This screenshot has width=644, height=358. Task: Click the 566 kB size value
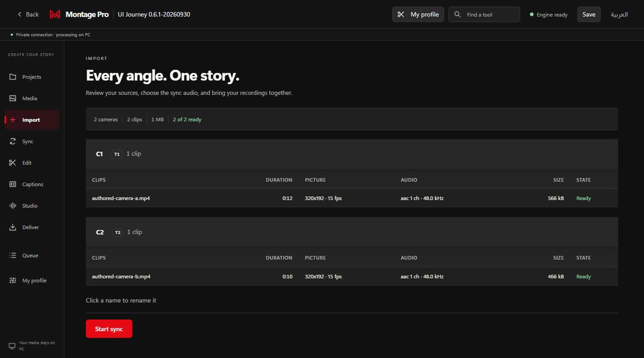tap(556, 198)
